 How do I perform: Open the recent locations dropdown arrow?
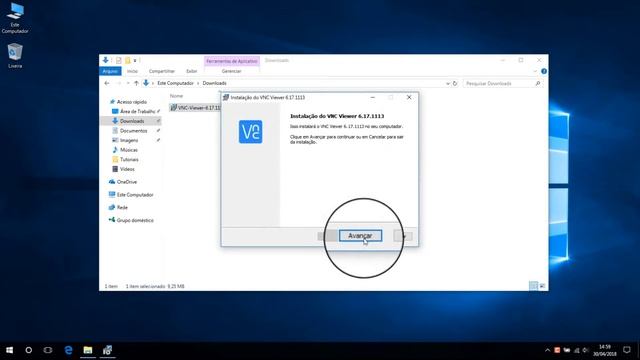point(128,83)
